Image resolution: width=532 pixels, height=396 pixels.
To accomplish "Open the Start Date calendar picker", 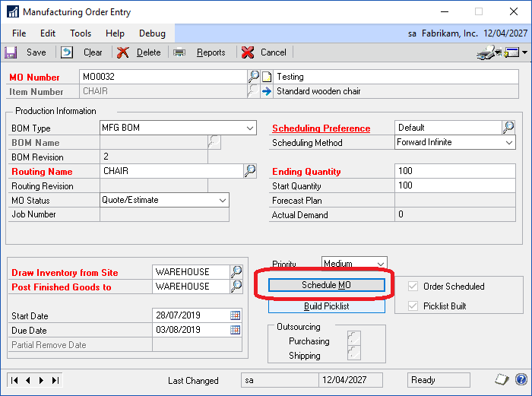I will click(x=235, y=315).
